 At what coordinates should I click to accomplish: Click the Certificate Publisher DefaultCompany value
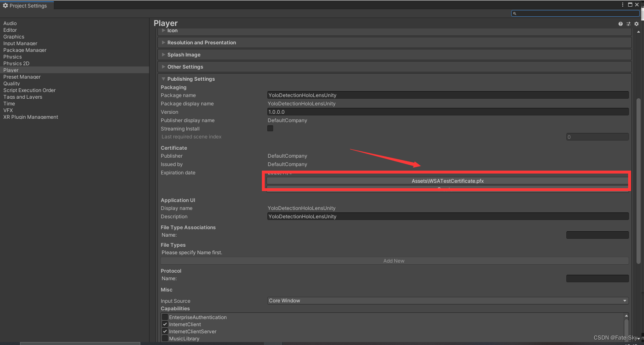(x=287, y=156)
